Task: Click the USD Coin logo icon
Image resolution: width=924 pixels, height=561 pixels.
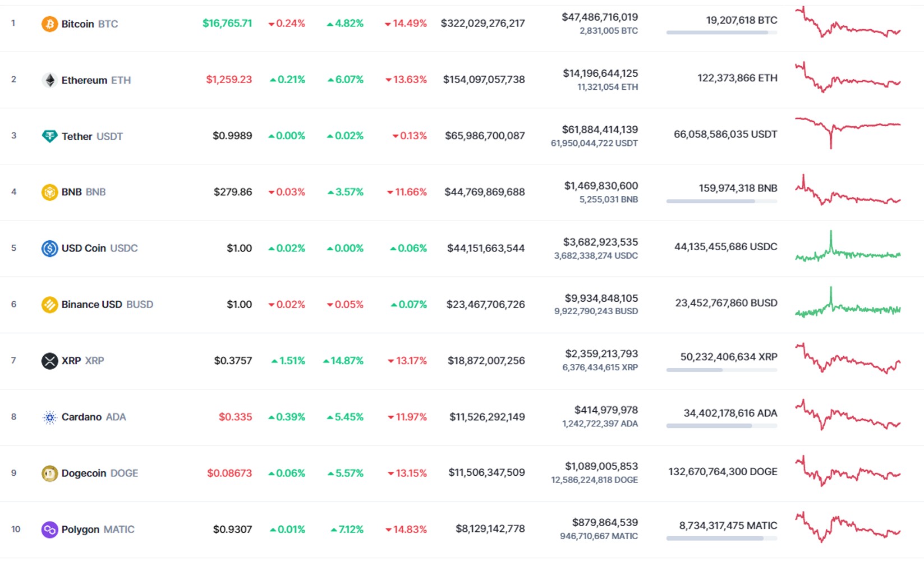Action: tap(49, 249)
